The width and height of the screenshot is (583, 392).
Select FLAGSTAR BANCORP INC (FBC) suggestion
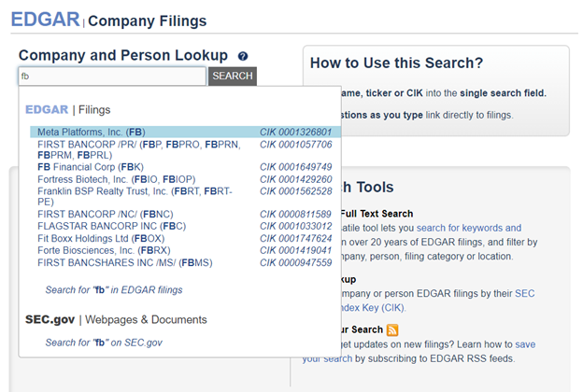[x=185, y=226]
